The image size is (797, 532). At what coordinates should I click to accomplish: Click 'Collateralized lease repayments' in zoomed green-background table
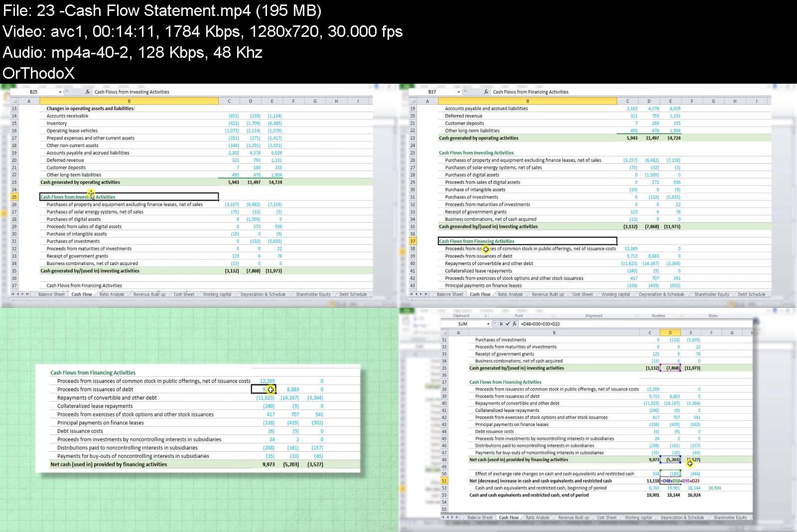point(95,406)
